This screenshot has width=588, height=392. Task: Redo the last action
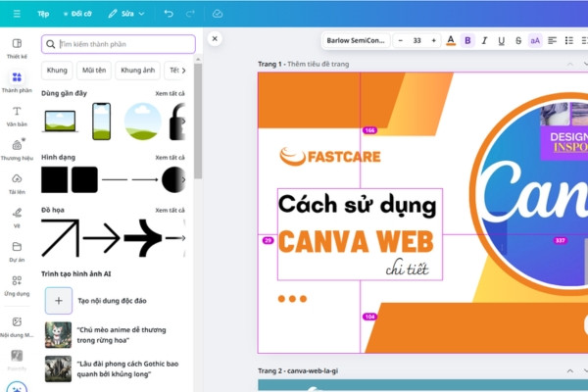[190, 14]
